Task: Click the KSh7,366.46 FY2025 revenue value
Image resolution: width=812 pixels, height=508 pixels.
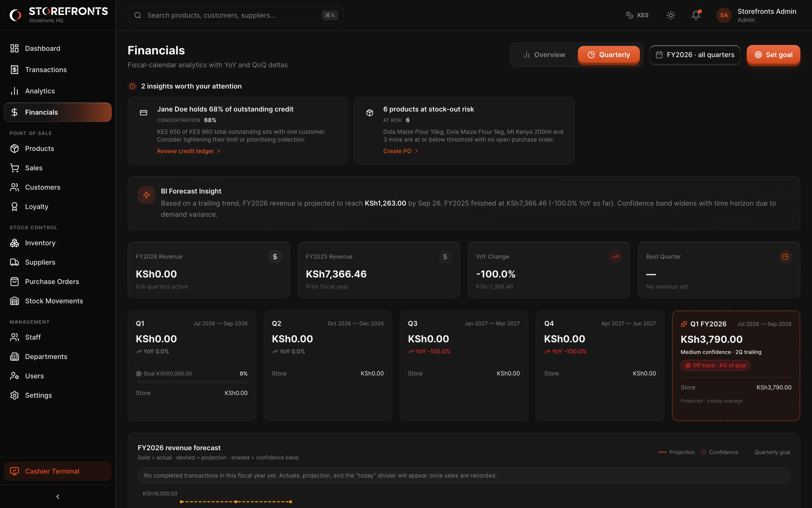Action: [x=336, y=274]
